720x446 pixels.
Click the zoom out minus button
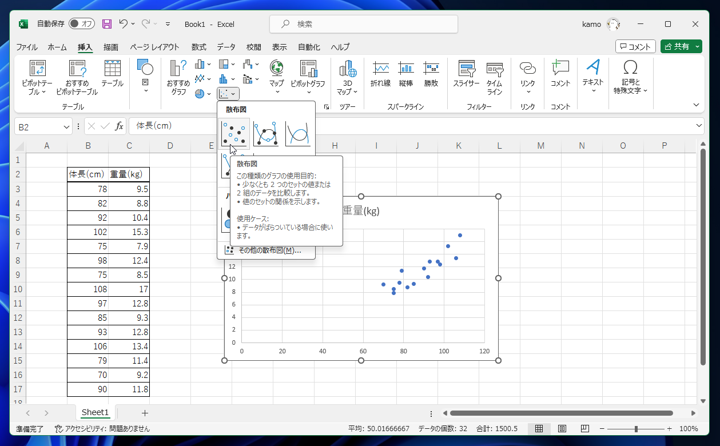point(602,429)
